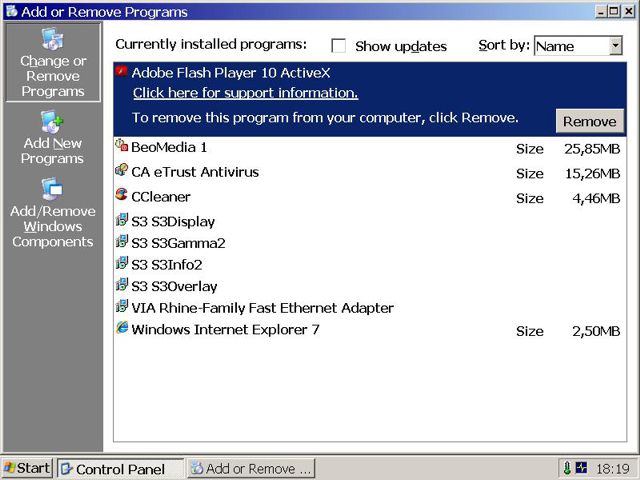Maximize the Add or Remove Programs window
Image resolution: width=640 pixels, height=480 pixels.
(614, 11)
